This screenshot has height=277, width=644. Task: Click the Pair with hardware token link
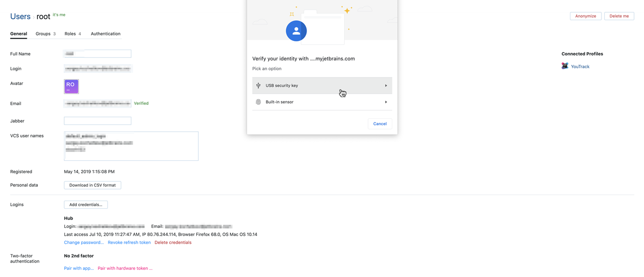[125, 268]
